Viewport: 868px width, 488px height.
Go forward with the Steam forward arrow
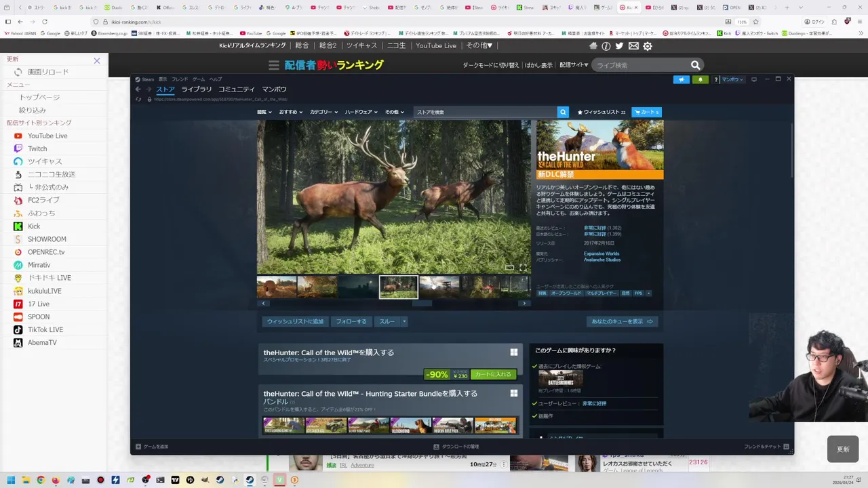click(149, 89)
